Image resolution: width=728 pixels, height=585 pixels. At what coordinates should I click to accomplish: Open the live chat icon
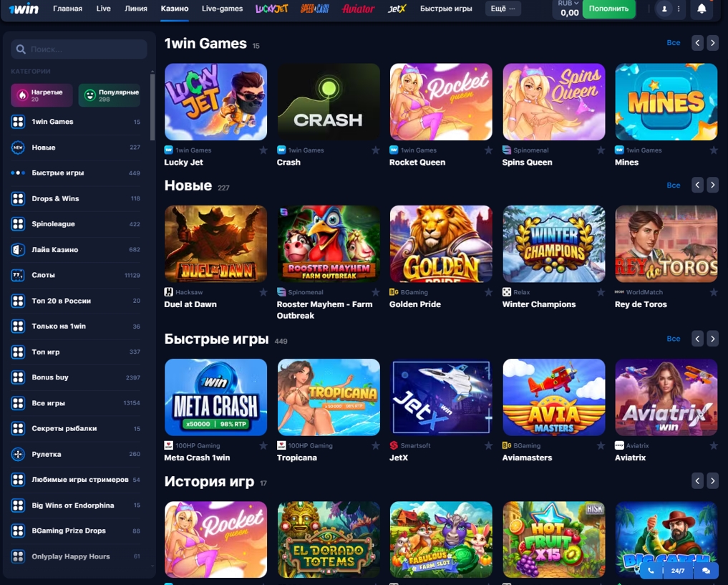[706, 571]
